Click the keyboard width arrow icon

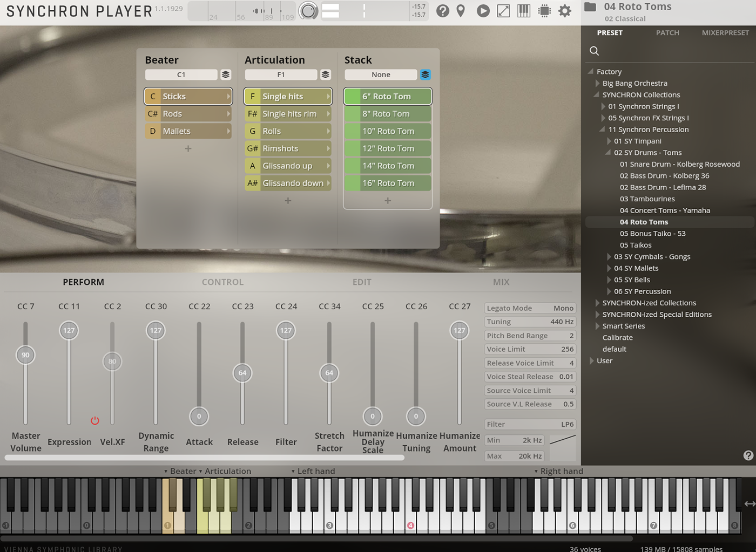click(750, 503)
